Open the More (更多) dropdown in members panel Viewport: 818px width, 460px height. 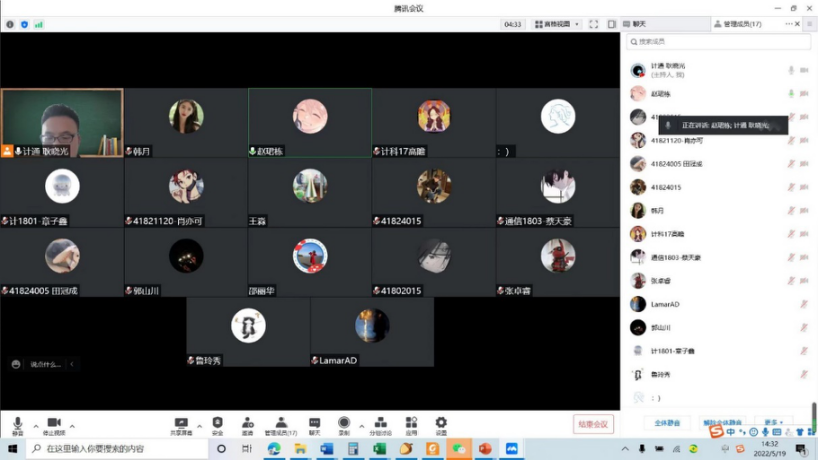pyautogui.click(x=773, y=422)
